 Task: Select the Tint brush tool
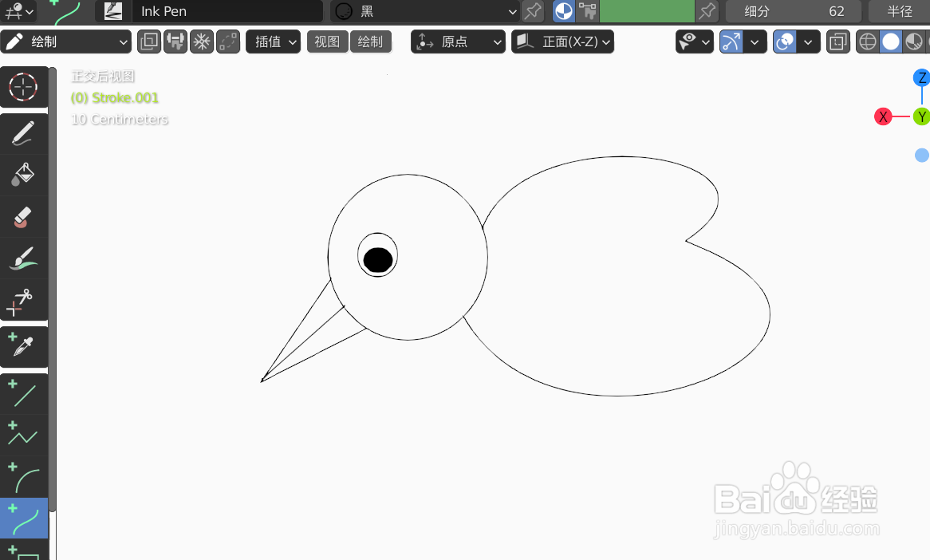(x=24, y=258)
